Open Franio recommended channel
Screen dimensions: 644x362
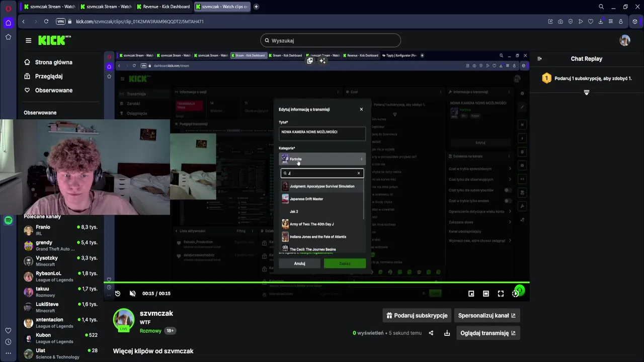click(x=60, y=230)
